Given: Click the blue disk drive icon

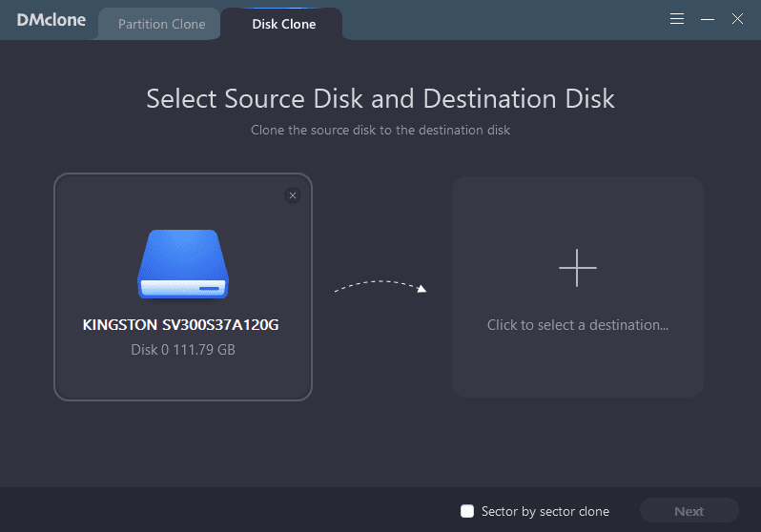Looking at the screenshot, I should click(183, 264).
